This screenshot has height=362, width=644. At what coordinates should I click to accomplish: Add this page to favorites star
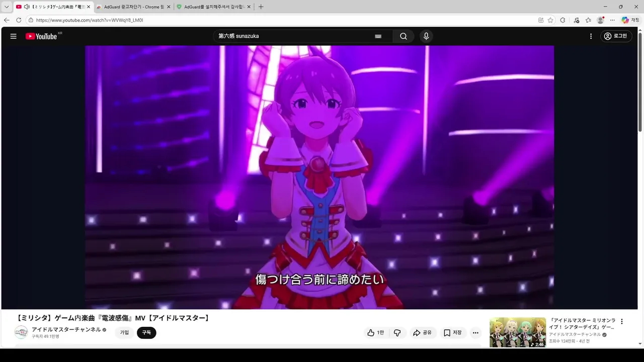550,20
